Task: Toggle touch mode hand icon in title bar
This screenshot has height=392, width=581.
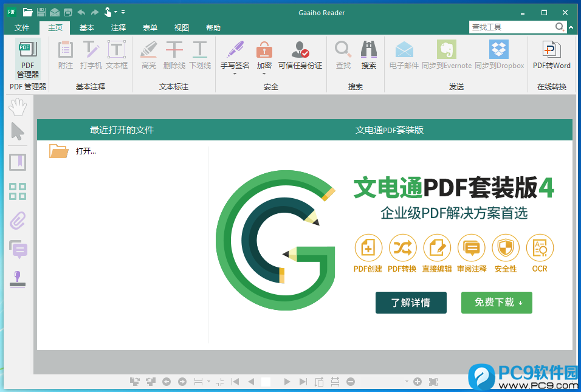Action: (108, 12)
